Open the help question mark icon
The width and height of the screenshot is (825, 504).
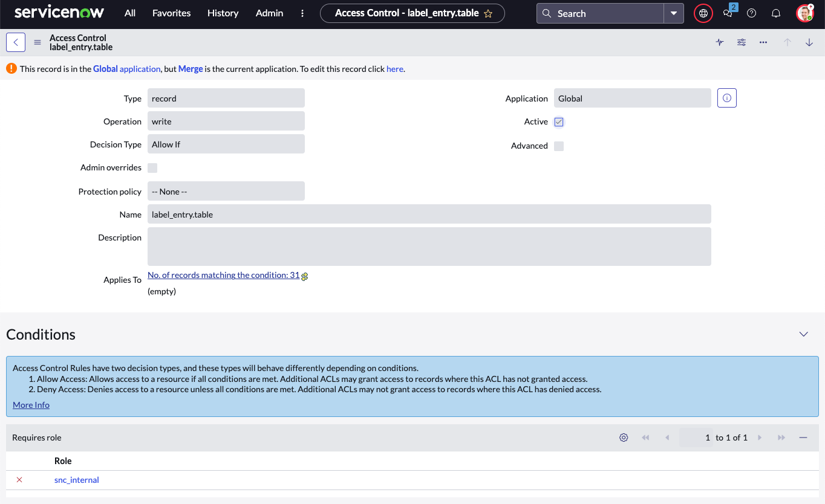coord(751,13)
